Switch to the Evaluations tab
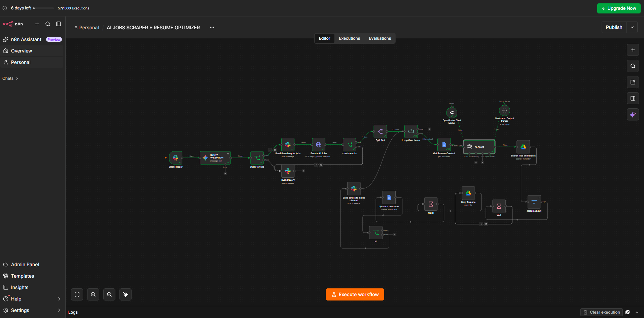Image resolution: width=644 pixels, height=318 pixels. tap(380, 38)
